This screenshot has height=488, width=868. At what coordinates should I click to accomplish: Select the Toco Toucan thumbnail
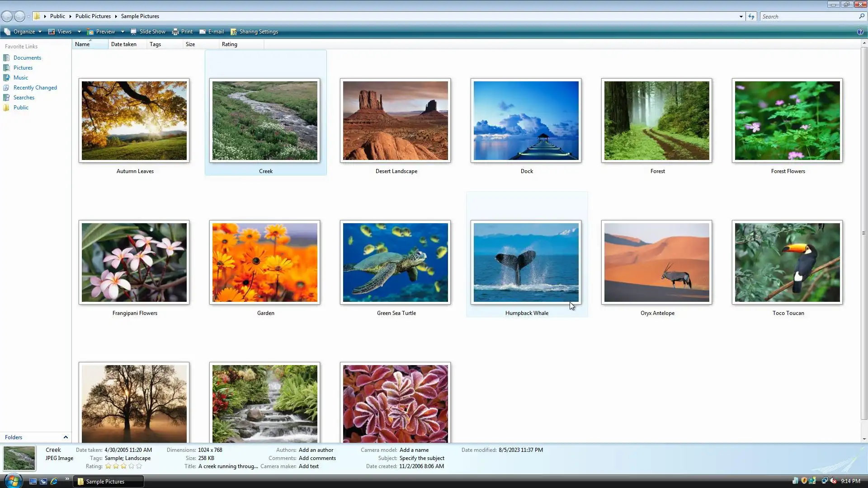[x=787, y=263]
